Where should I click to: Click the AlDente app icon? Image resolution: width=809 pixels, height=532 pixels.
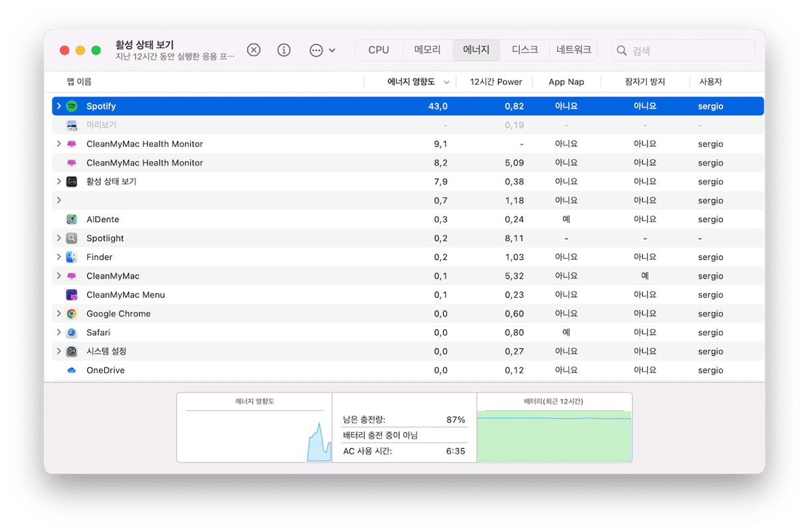72,219
